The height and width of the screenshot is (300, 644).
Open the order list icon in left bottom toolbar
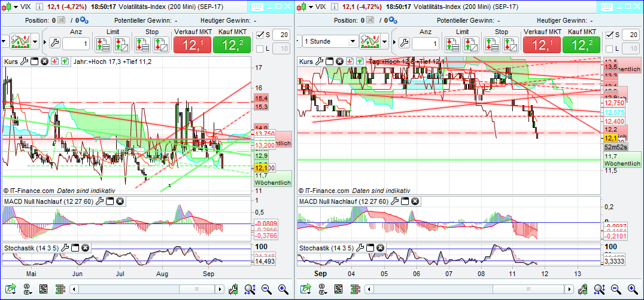point(44,289)
